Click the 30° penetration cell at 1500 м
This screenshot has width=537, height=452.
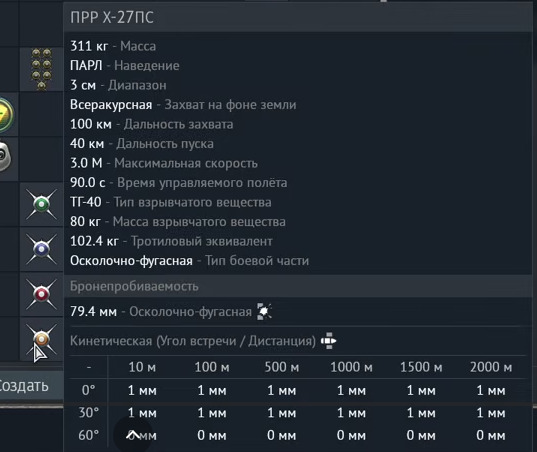[x=421, y=413]
